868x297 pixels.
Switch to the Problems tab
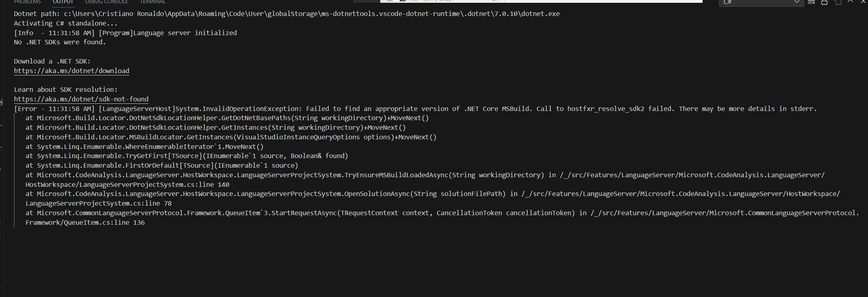point(27,2)
